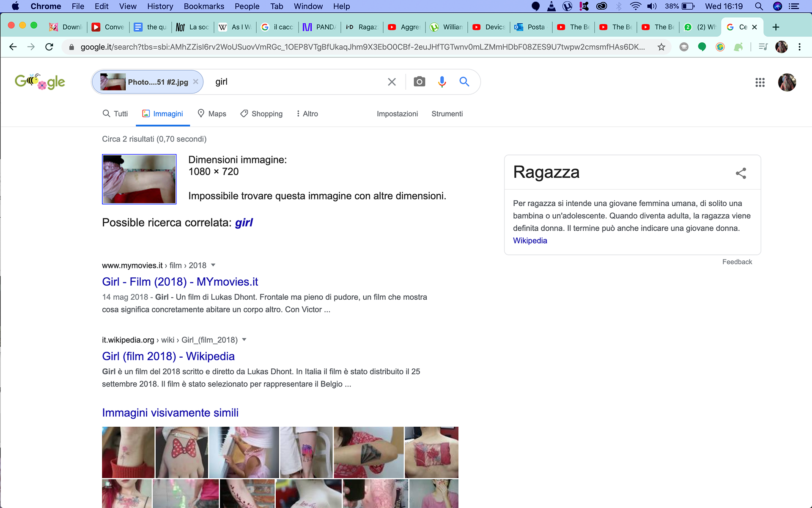Open the People menu in menu bar
Viewport: 812px width, 508px height.
247,6
